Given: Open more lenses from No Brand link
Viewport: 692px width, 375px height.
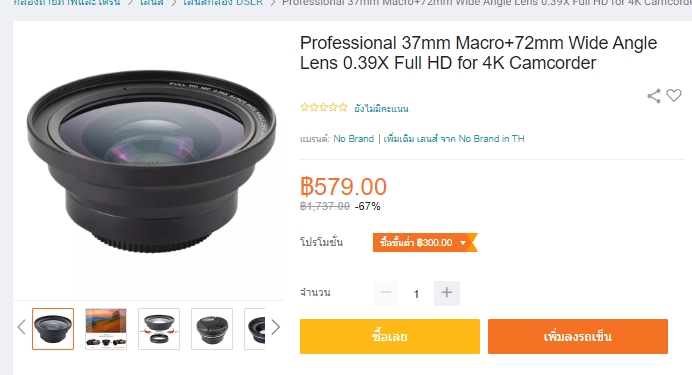Looking at the screenshot, I should (x=454, y=139).
